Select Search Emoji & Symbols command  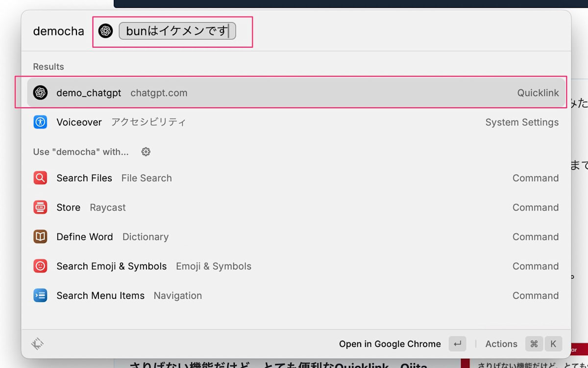(296, 266)
